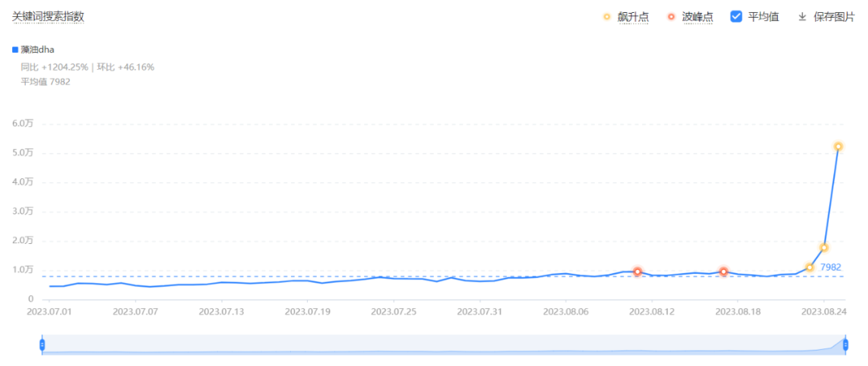
Task: Click the 波峰点 legend text
Action: pos(697,17)
